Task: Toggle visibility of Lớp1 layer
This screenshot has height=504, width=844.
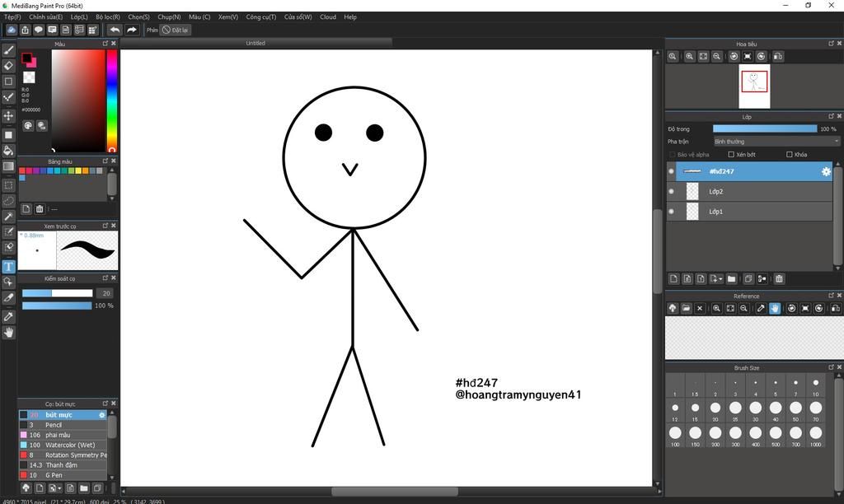Action: coord(671,212)
